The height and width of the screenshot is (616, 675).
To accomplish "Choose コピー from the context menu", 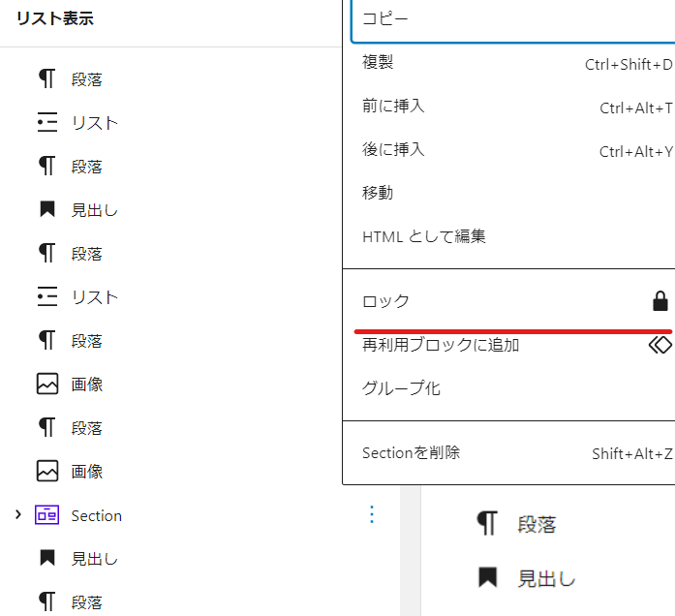I will tap(385, 19).
